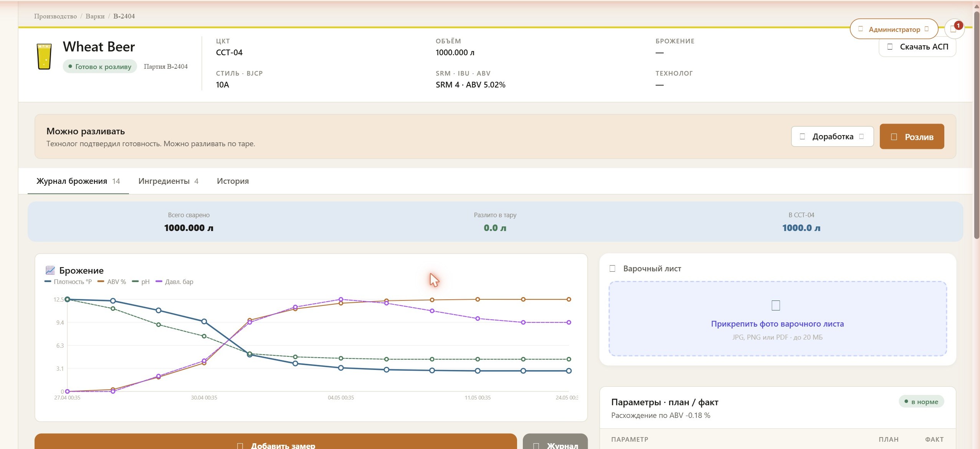Open the Администратор user dropdown
Image resolution: width=980 pixels, height=449 pixels.
point(894,29)
